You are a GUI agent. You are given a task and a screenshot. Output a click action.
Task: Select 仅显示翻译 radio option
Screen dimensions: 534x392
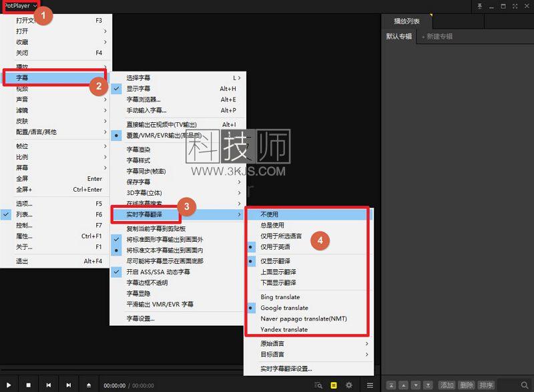tap(308, 261)
